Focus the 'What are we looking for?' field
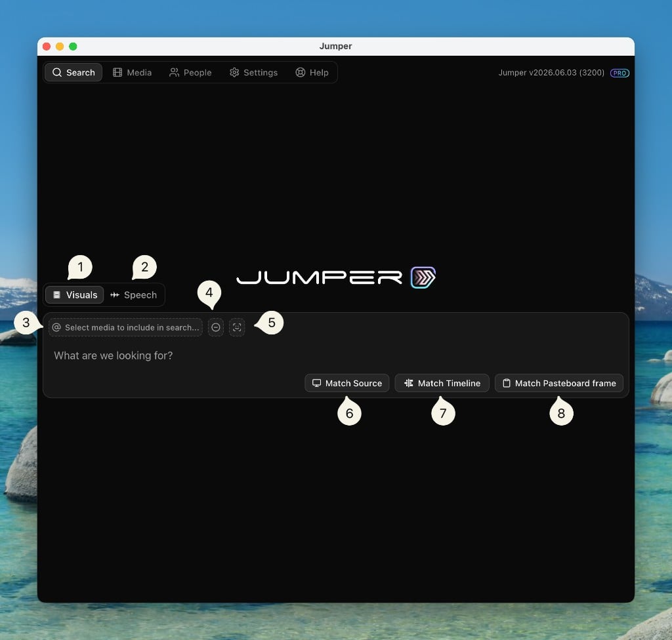Viewport: 672px width, 640px height. (x=335, y=355)
